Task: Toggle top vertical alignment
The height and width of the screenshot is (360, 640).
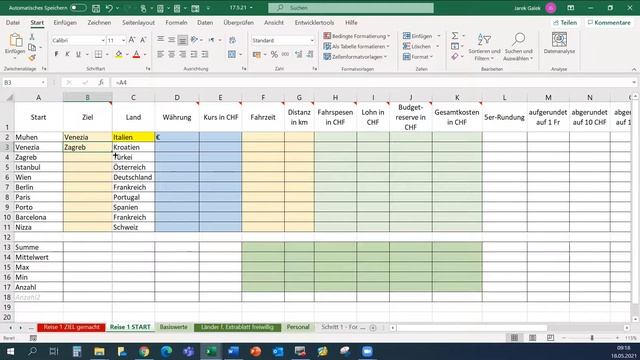Action: pyautogui.click(x=161, y=40)
